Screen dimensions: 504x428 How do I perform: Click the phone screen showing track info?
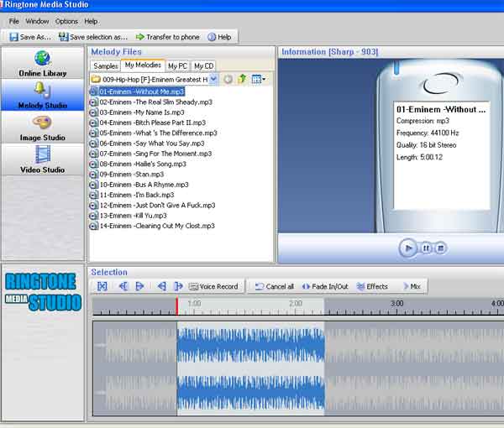coord(442,155)
